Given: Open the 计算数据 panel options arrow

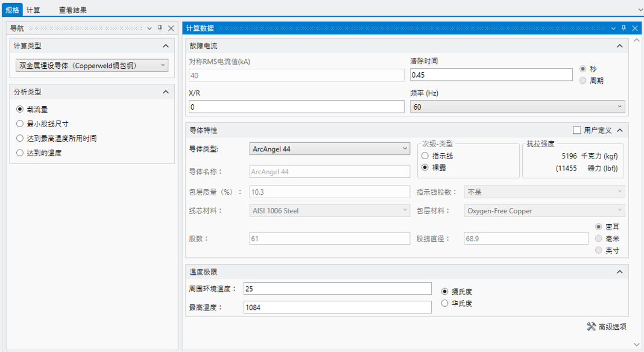Looking at the screenshot, I should (614, 28).
